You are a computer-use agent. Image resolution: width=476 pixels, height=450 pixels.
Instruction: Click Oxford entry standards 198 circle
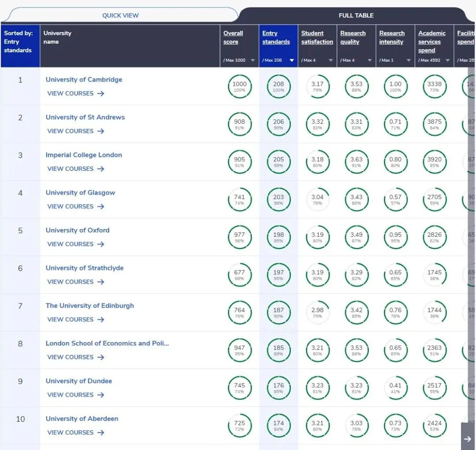[279, 237]
